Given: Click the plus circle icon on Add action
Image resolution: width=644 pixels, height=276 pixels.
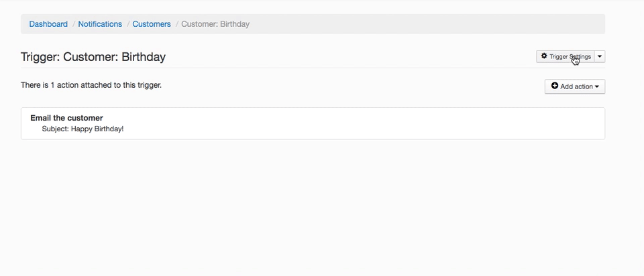Looking at the screenshot, I should [555, 86].
